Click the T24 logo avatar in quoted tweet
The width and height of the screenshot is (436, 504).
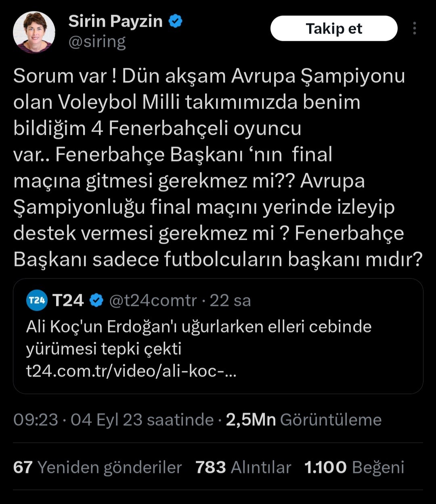click(x=37, y=300)
